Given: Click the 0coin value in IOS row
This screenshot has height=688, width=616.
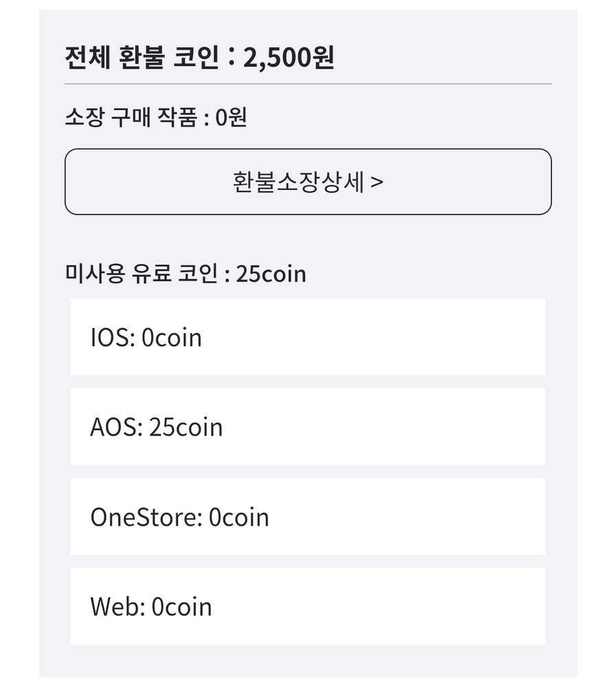Looking at the screenshot, I should pyautogui.click(x=172, y=338).
